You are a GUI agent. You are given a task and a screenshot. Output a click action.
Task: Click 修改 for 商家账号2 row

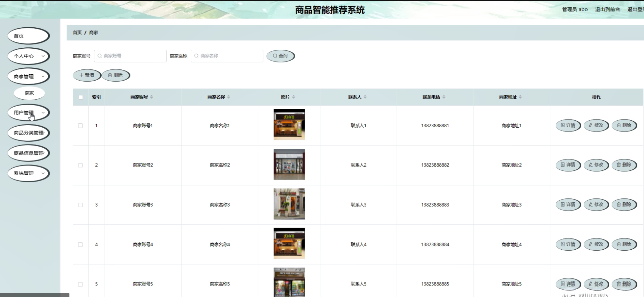(x=596, y=165)
